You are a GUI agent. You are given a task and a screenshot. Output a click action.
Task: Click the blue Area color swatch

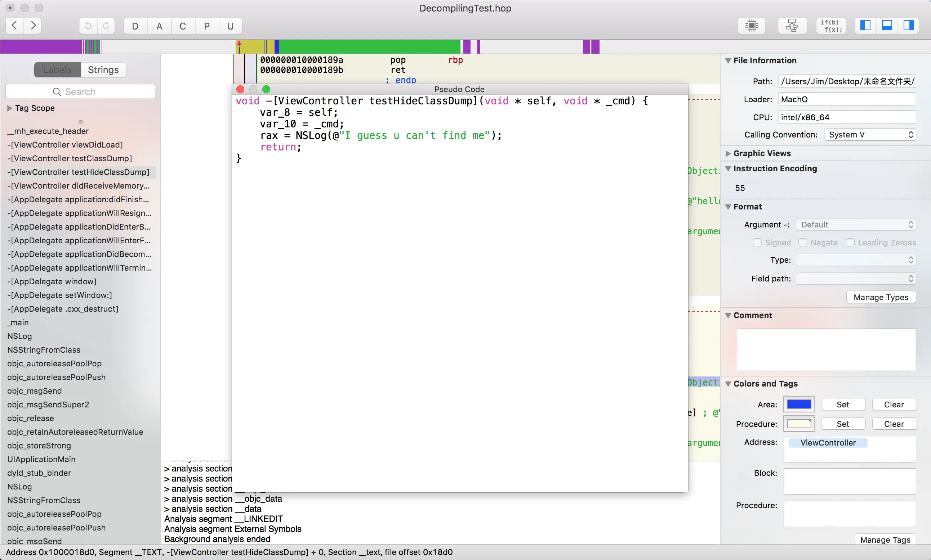click(798, 404)
